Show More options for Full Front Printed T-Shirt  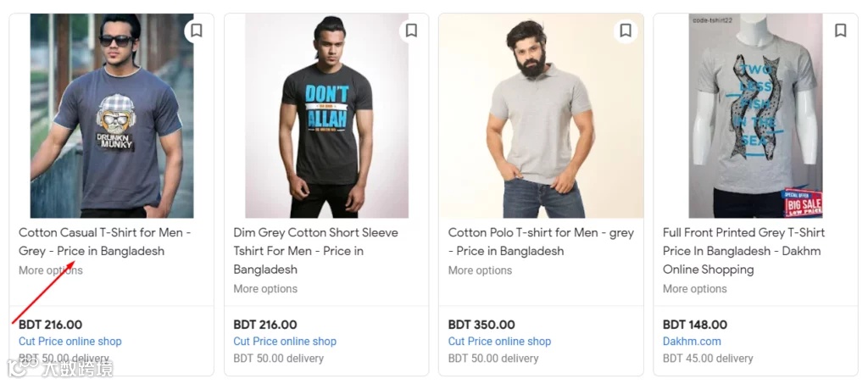[694, 289]
